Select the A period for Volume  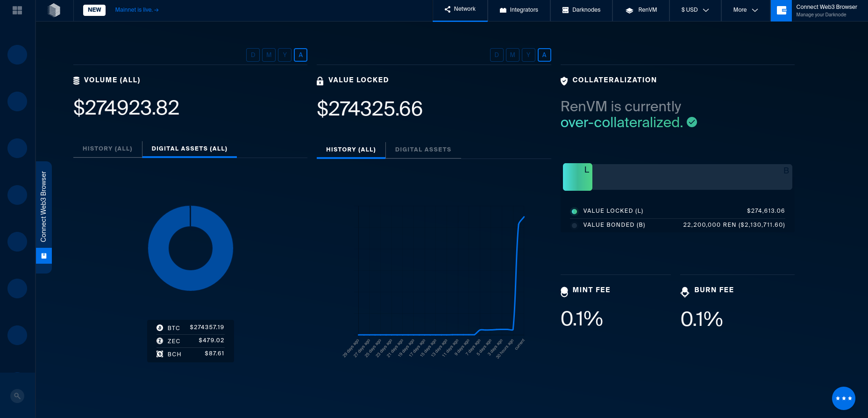click(x=300, y=55)
